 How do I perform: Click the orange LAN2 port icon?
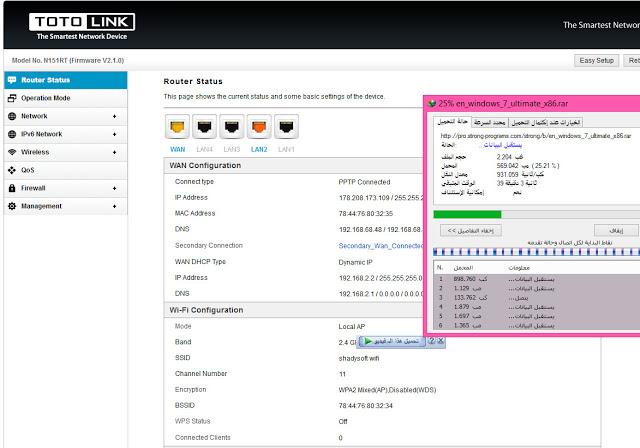[x=259, y=126]
